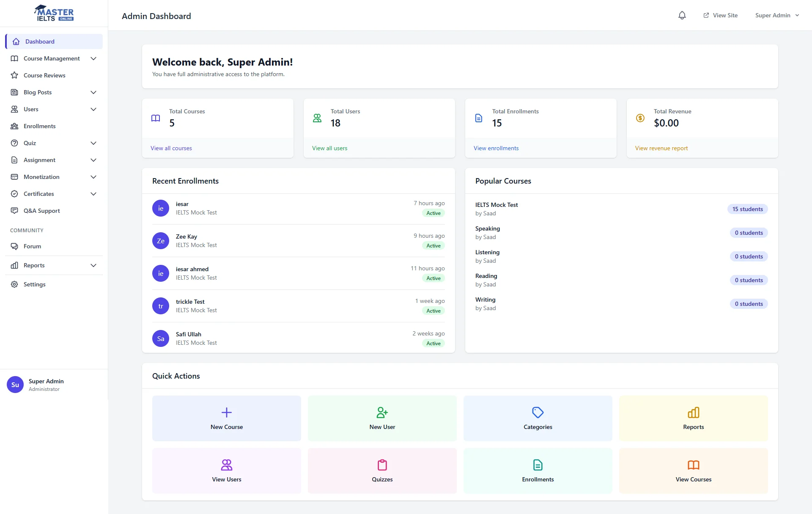Click the 15 students badge

[748, 209]
